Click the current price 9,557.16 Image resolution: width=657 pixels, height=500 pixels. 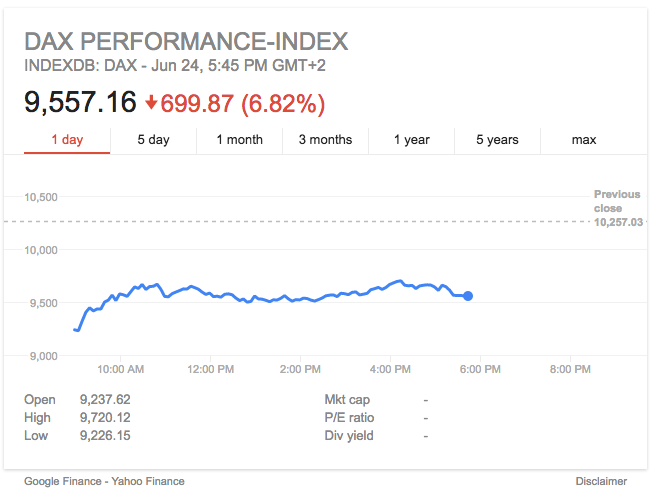pyautogui.click(x=80, y=102)
